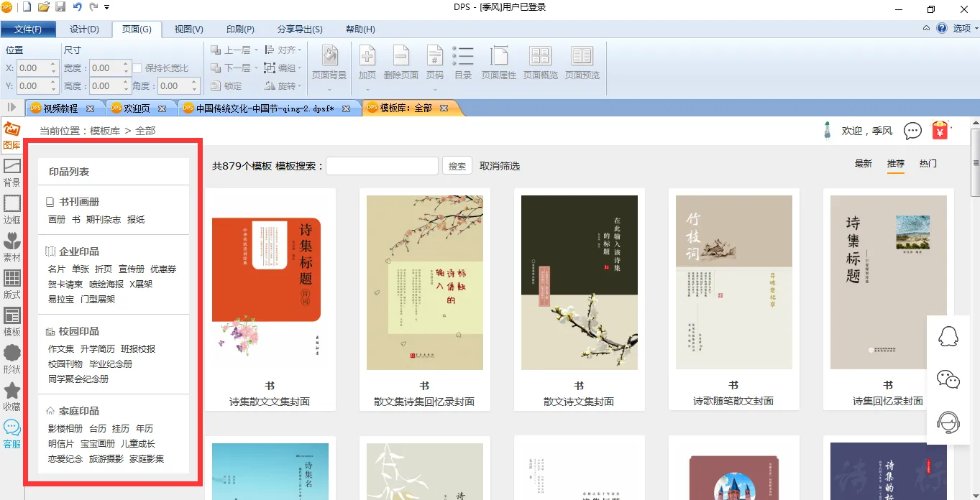Expand the 选项 options dropdown
The image size is (980, 500).
click(965, 29)
